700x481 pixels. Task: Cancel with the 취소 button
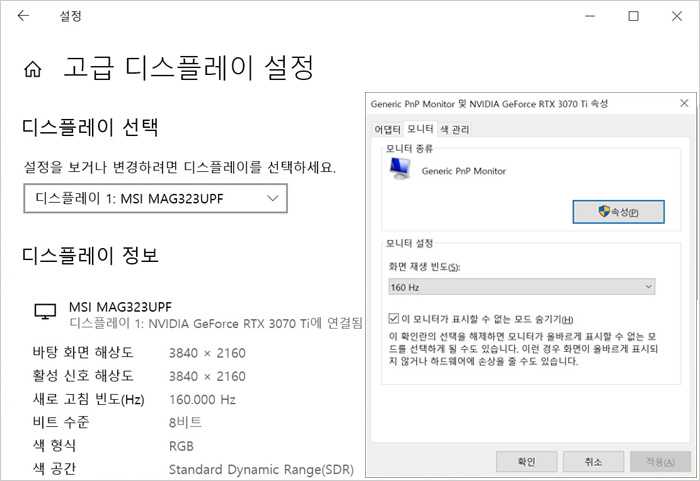[593, 461]
